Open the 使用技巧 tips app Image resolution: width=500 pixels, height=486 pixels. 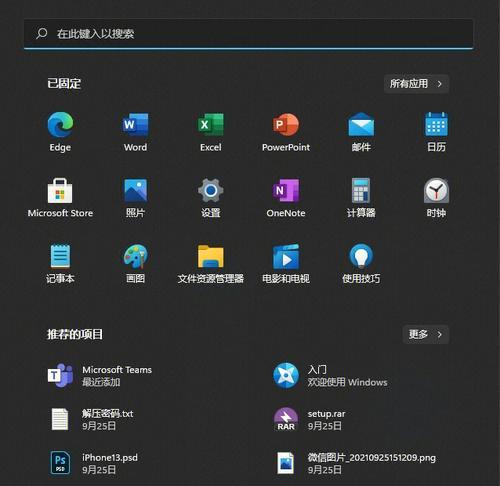point(361,264)
